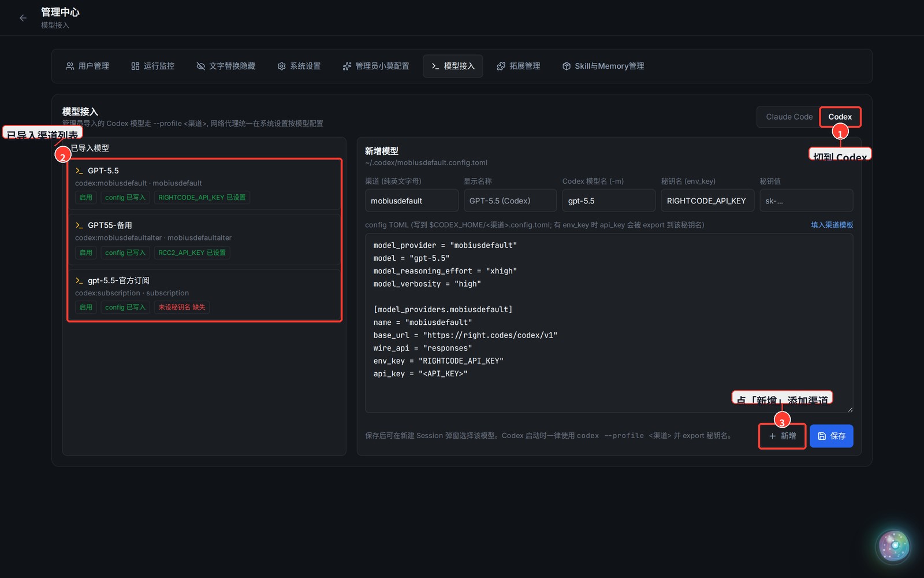
Task: Open the 用户管理 tab icon
Action: click(70, 66)
